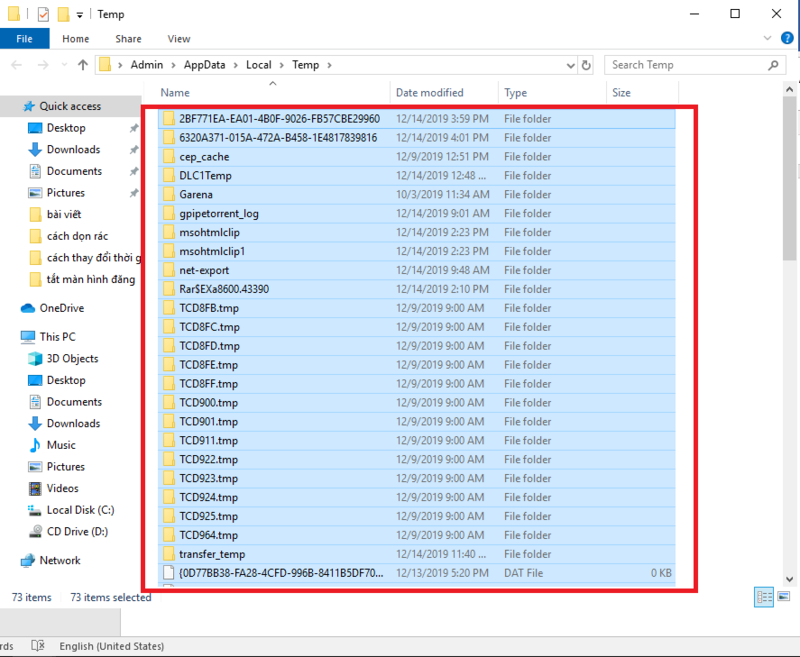Viewport: 800px width, 657px height.
Task: Select the gpipetorrent_log folder
Action: (x=417, y=213)
